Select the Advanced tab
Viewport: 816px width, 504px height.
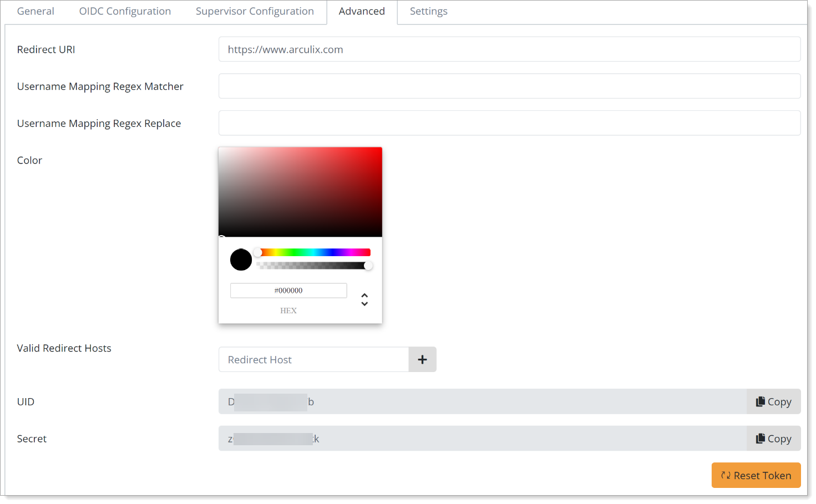[362, 12]
